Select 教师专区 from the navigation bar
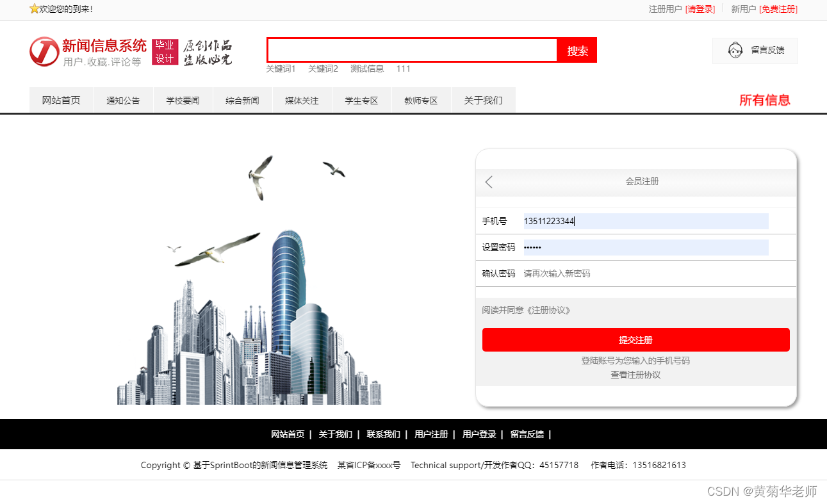The width and height of the screenshot is (827, 504). (x=421, y=100)
